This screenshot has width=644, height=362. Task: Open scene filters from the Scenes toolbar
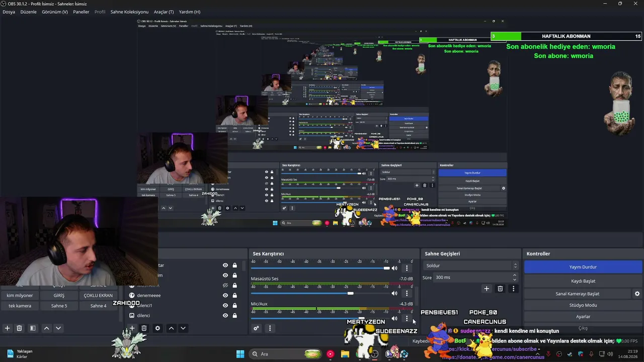[x=33, y=328]
